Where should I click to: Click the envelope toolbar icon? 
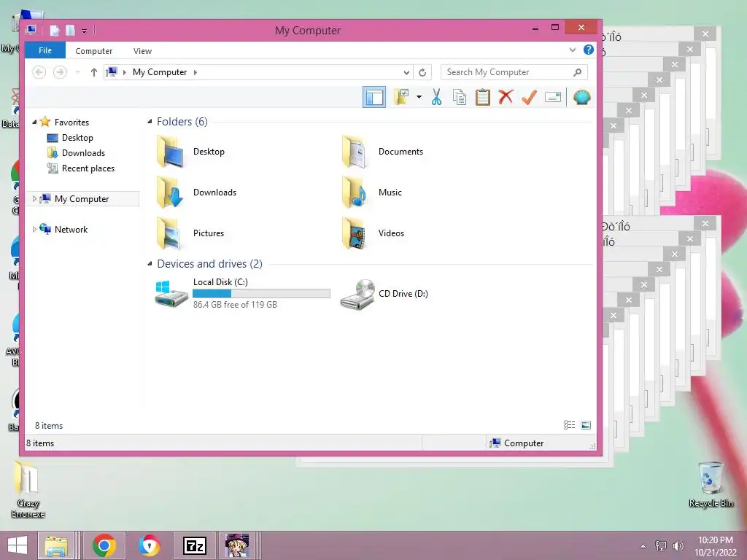tap(553, 97)
